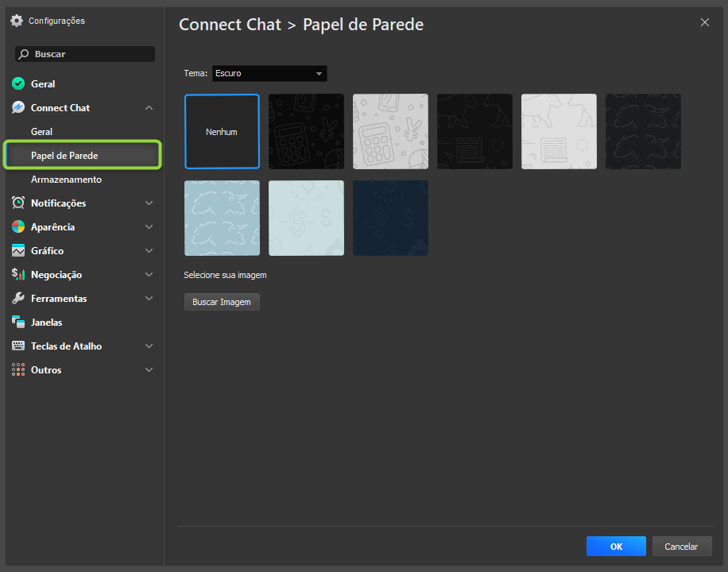Click the Connect Chat bubble icon
728x572 pixels.
tap(18, 108)
